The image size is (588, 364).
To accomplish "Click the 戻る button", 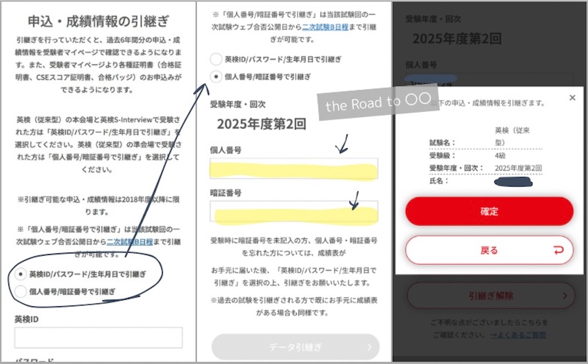I will [x=489, y=250].
